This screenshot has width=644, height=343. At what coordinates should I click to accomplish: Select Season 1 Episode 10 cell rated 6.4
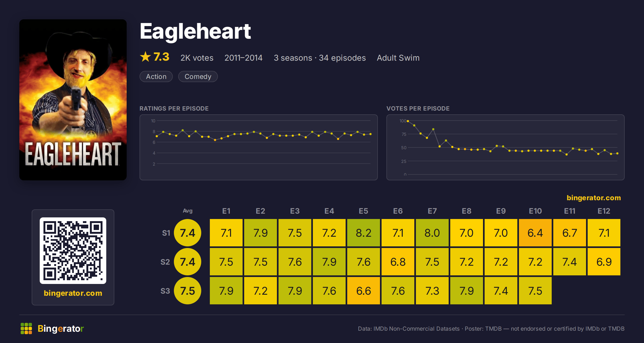(x=535, y=233)
